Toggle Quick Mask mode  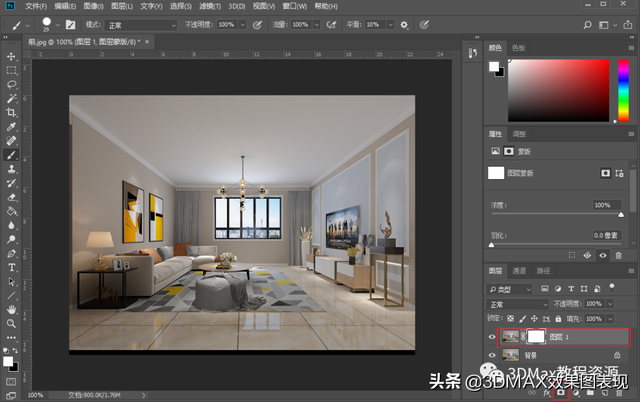[11, 382]
